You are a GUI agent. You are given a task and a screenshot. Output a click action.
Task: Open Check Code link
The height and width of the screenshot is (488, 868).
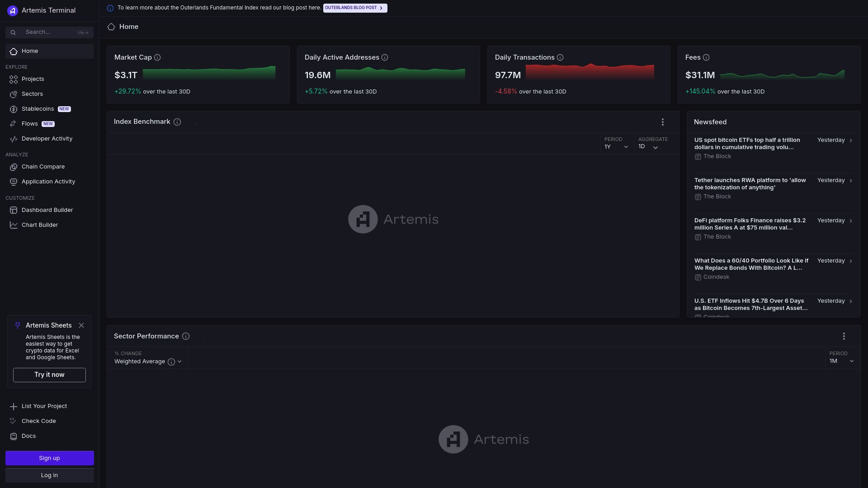(49, 421)
